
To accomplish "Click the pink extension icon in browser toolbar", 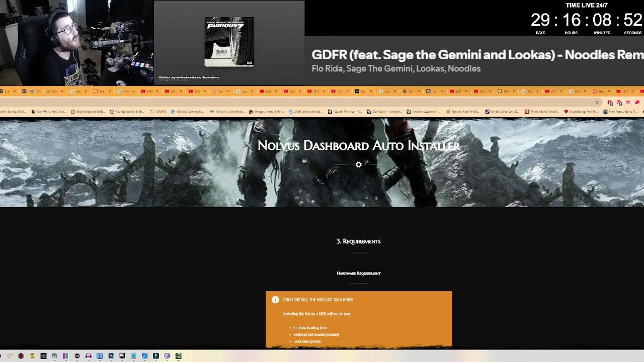I will point(628,102).
